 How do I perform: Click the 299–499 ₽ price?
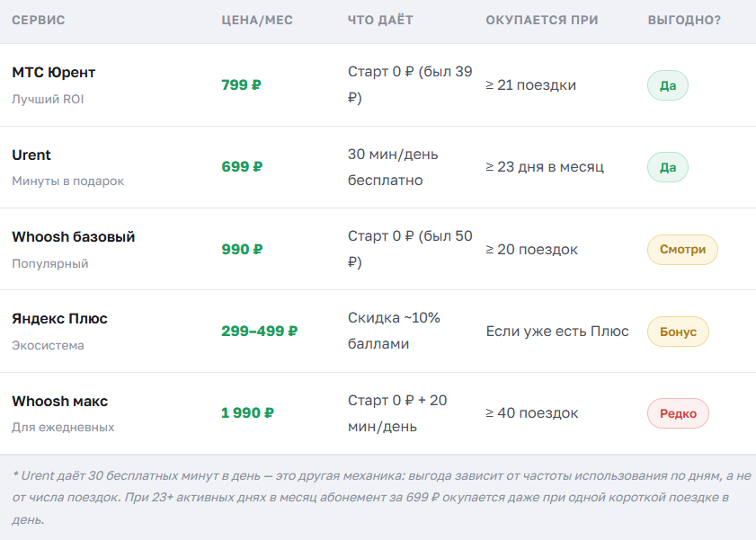click(260, 332)
